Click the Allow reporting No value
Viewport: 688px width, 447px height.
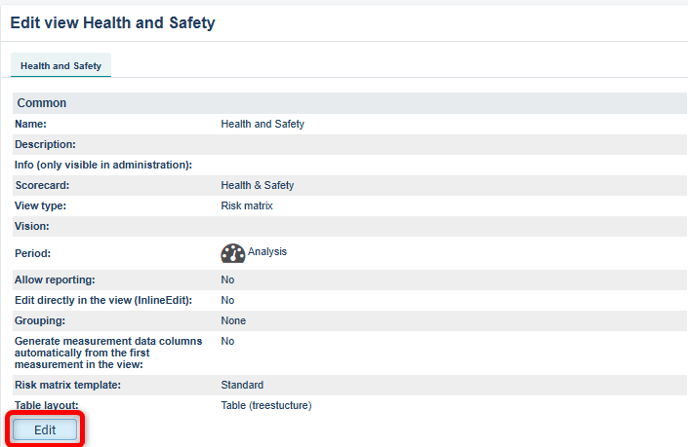227,280
